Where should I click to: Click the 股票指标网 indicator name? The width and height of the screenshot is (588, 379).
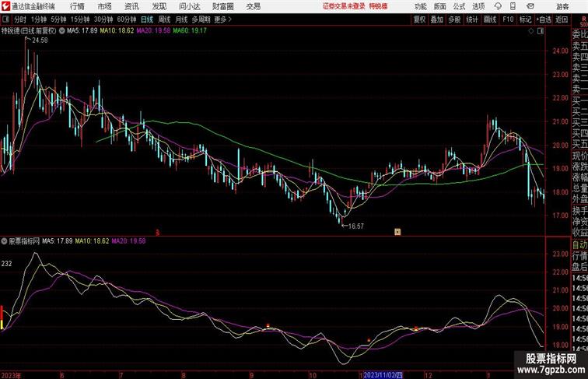[x=24, y=241]
